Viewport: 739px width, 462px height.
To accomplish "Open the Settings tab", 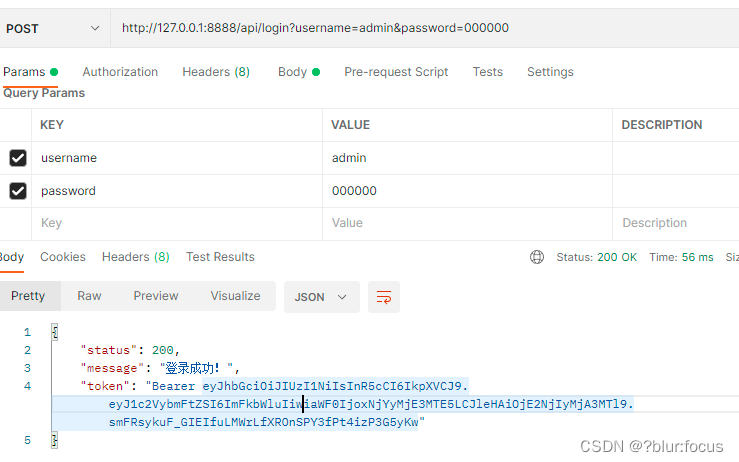I will pyautogui.click(x=550, y=72).
